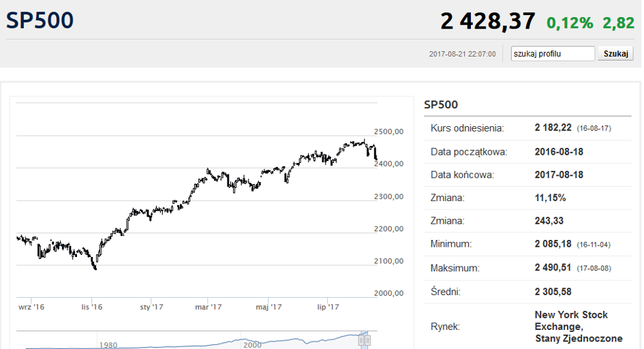Click the green 0,12% percentage change
The width and height of the screenshot is (644, 349).
(x=570, y=23)
